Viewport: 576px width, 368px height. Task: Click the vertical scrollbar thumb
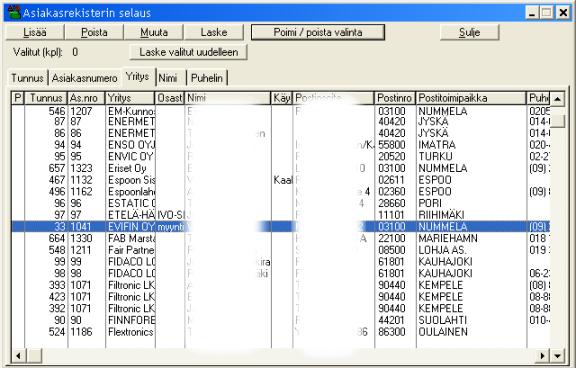point(558,121)
